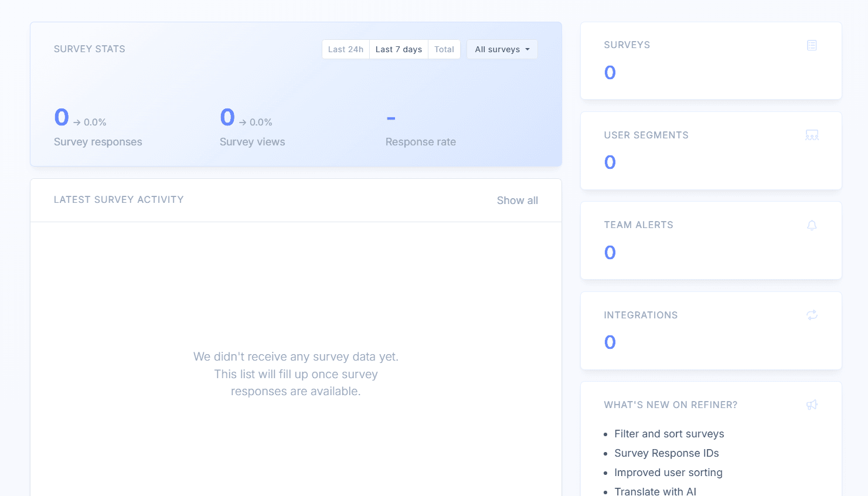
Task: Click the zero count in Integrations card
Action: (x=610, y=342)
